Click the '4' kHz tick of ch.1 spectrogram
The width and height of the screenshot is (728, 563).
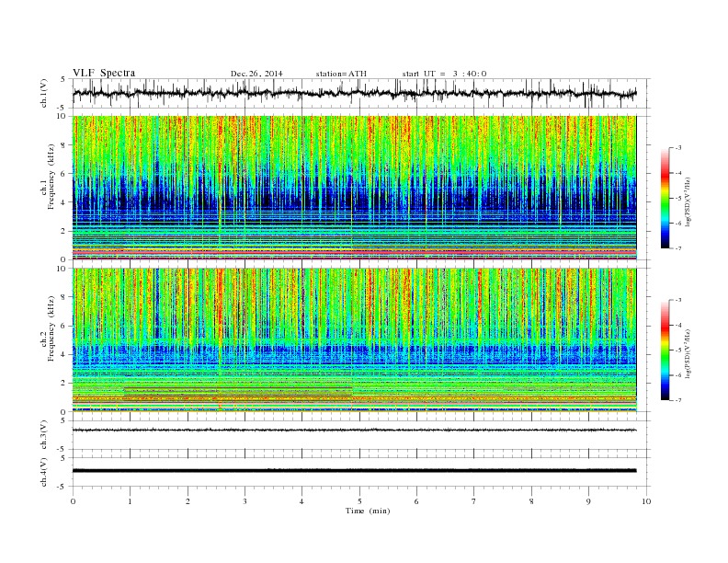click(63, 202)
